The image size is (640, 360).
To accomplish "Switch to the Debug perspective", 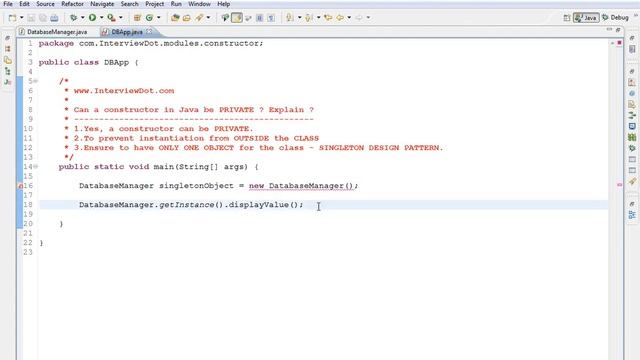I will click(616, 18).
